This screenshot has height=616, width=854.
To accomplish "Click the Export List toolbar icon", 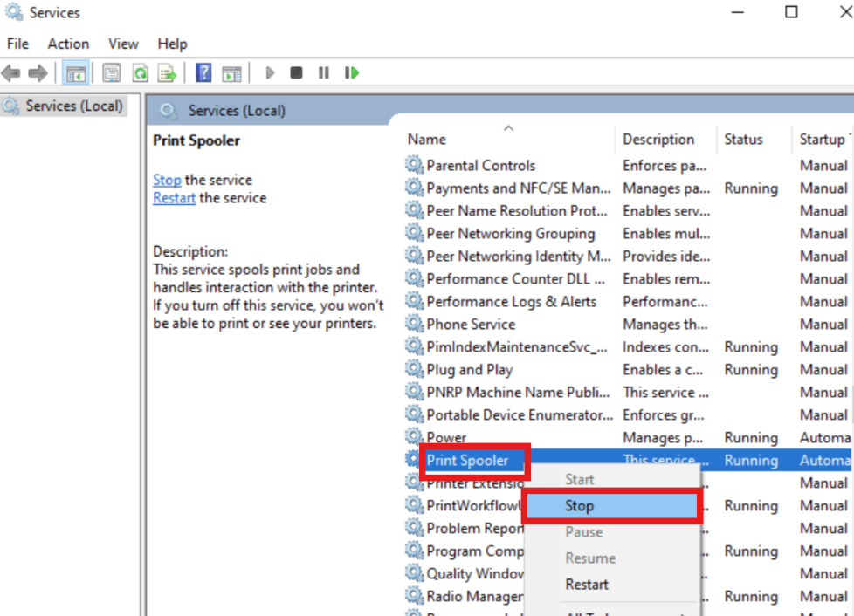I will (x=167, y=73).
